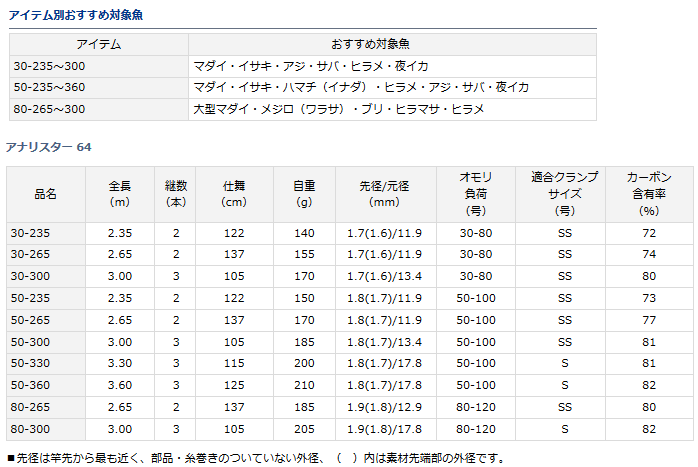Click the オモリ負荷 (号) column header

475,193
